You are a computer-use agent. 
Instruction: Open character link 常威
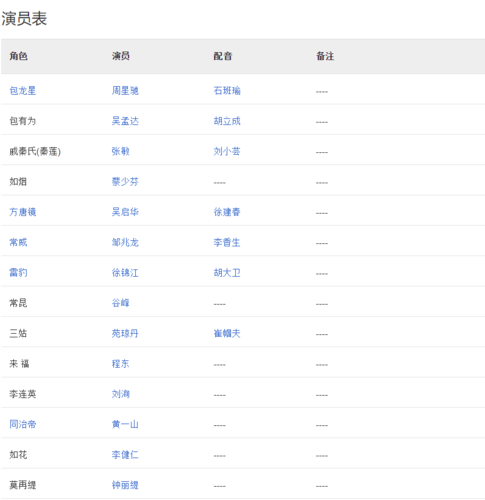click(18, 242)
